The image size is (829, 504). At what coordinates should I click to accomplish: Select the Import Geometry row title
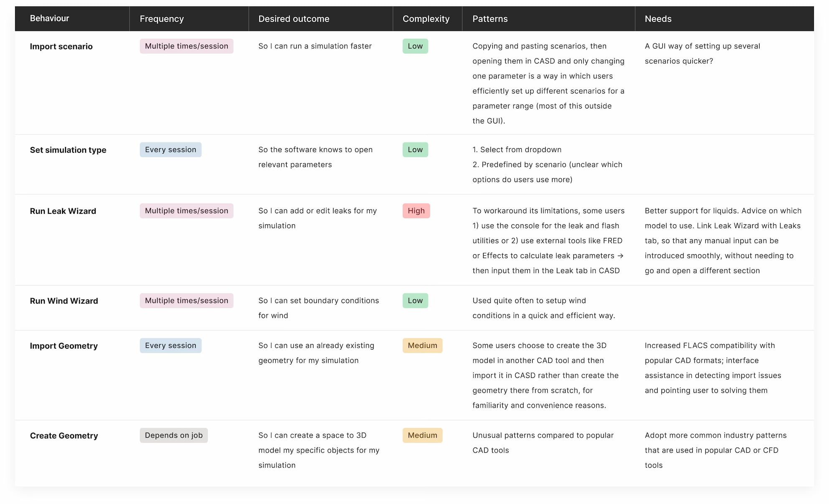[x=64, y=346]
